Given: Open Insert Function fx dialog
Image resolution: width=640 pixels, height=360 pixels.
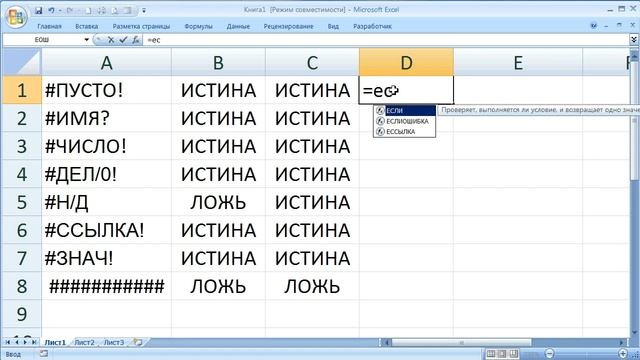Looking at the screenshot, I should (135, 40).
